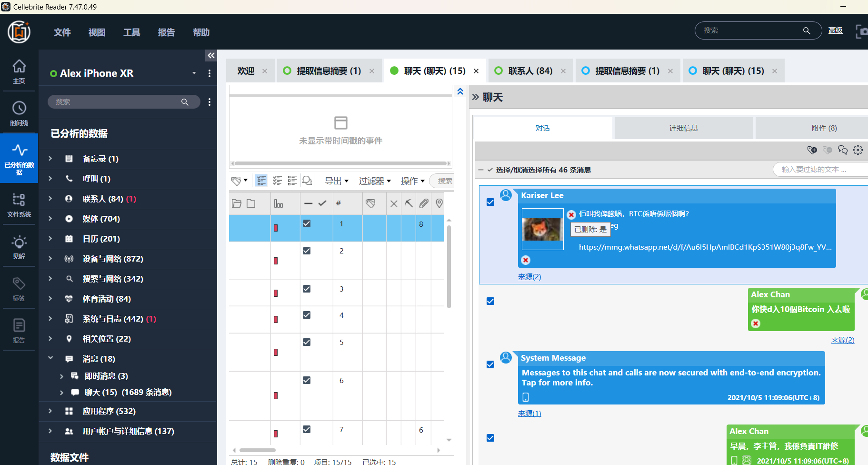Open the 操作 actions button
The image size is (868, 465).
coord(413,181)
